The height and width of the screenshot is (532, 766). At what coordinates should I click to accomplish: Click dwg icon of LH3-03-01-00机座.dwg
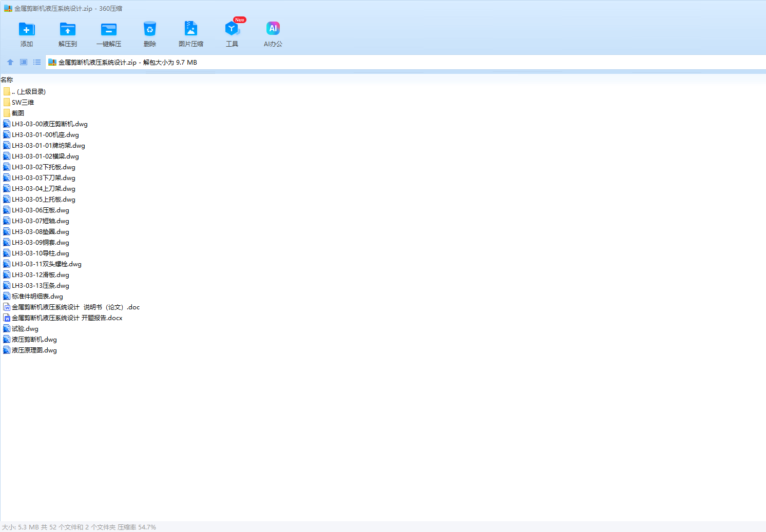click(7, 134)
